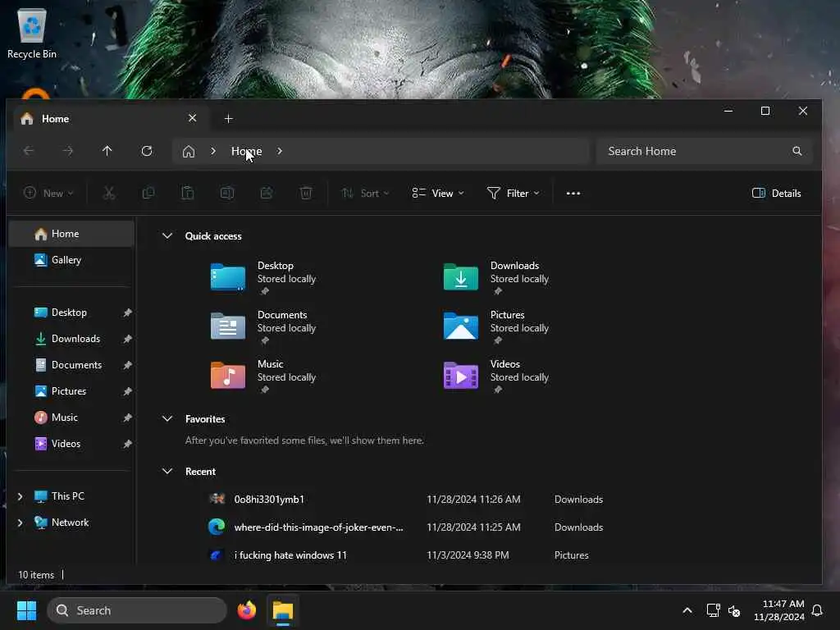Open the Pictures folder in Quick access
The height and width of the screenshot is (630, 840).
496,326
